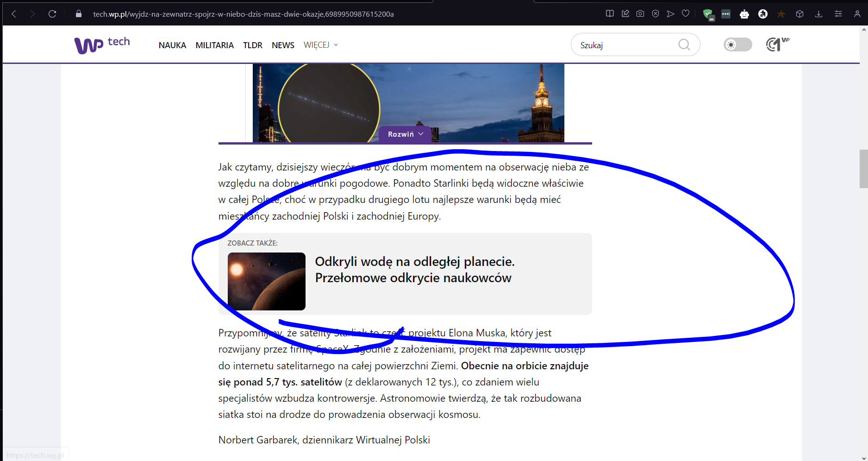Click the Szukaj search field
Screen dimensions: 868x461
click(625, 44)
